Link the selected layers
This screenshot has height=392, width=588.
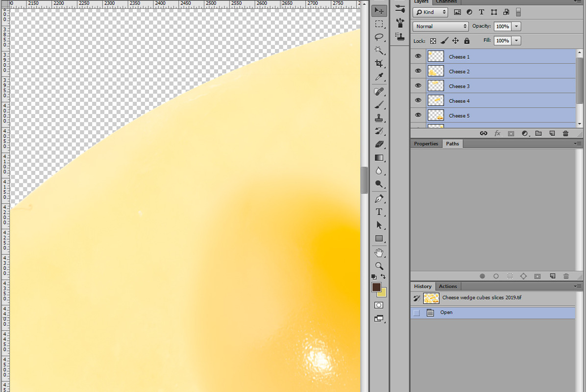click(x=484, y=133)
